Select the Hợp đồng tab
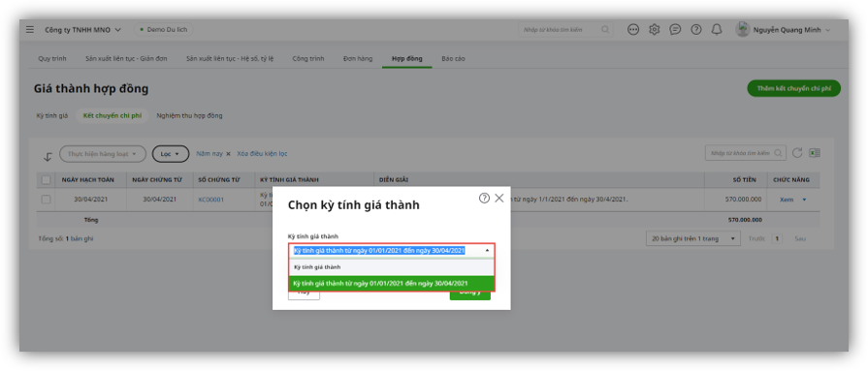This screenshot has height=371, width=868. point(407,59)
